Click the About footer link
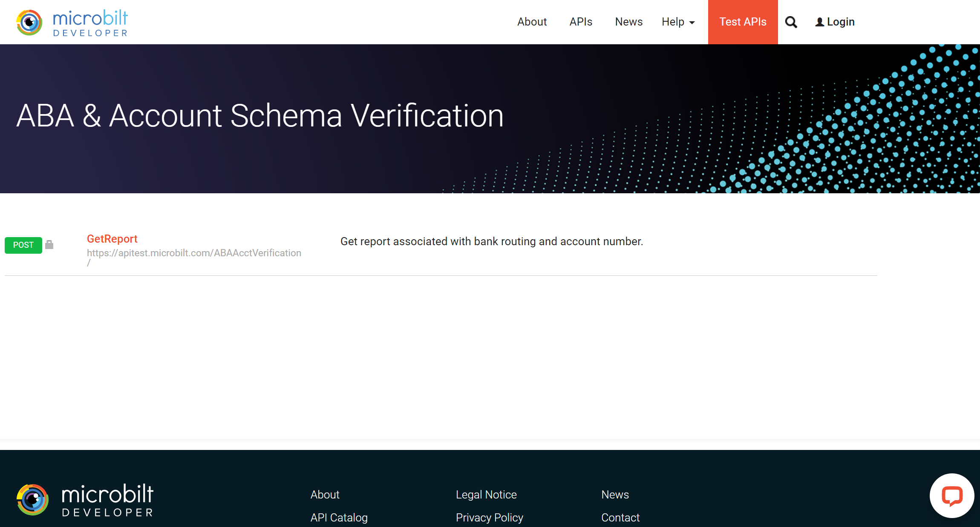Screen dimensions: 980x527 pyautogui.click(x=325, y=494)
